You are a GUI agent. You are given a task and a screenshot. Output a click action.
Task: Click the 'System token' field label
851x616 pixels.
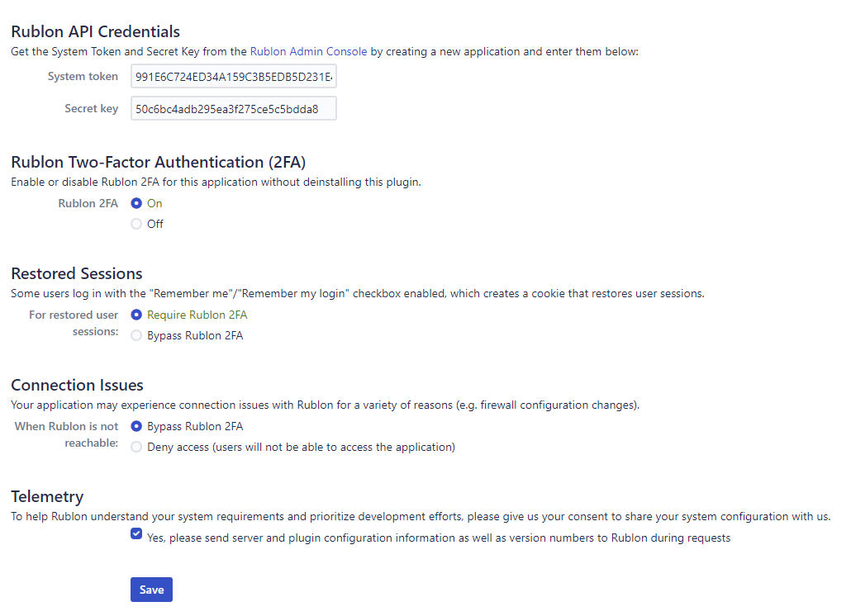(x=83, y=77)
